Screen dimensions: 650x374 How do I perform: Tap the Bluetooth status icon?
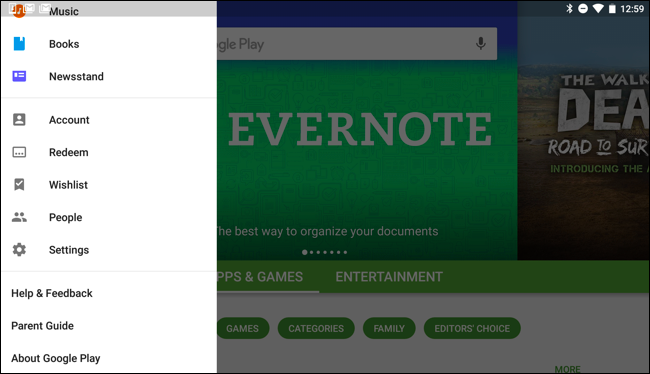point(569,8)
